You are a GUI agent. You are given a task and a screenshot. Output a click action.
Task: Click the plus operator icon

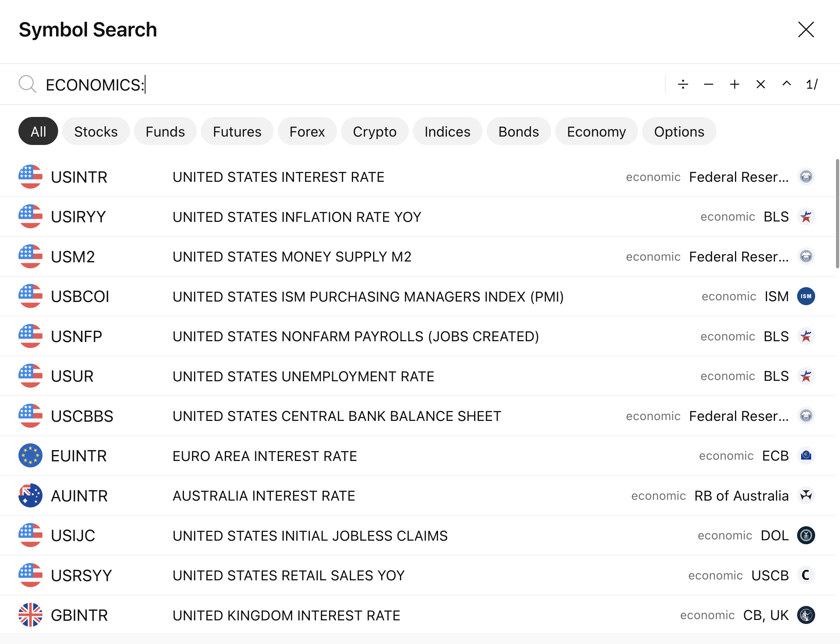pos(735,85)
